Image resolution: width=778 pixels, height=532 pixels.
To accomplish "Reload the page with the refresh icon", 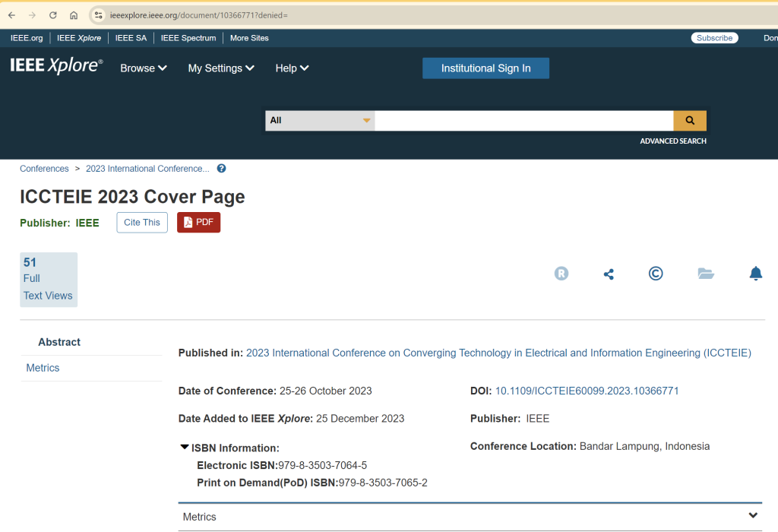I will click(x=53, y=15).
